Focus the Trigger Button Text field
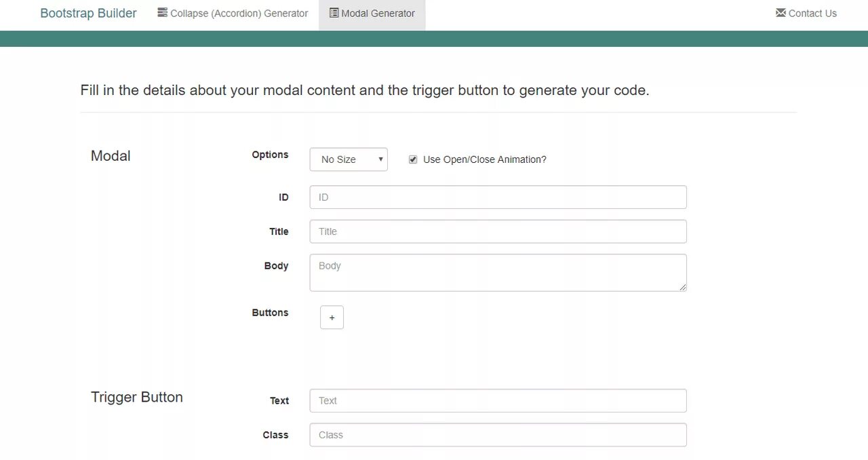The height and width of the screenshot is (460, 868). click(498, 401)
